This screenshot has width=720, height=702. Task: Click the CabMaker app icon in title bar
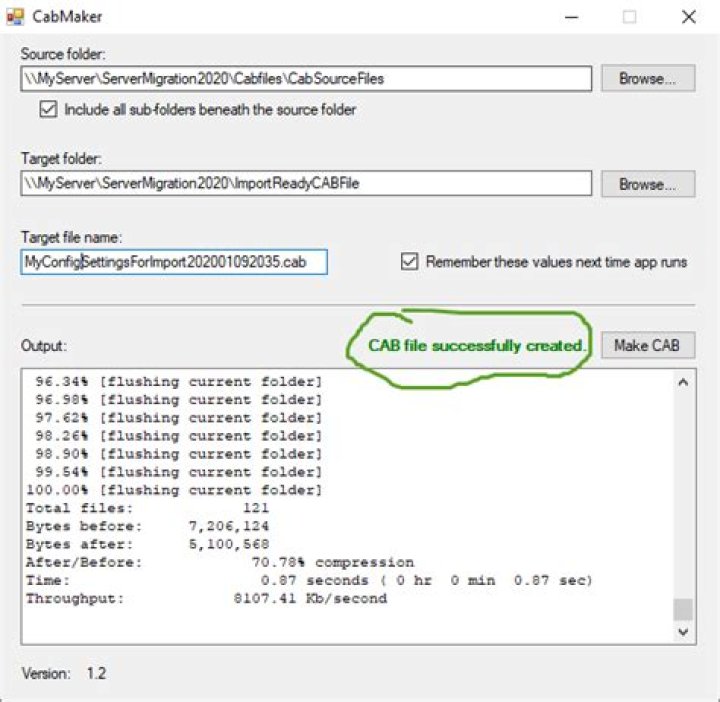pos(15,17)
